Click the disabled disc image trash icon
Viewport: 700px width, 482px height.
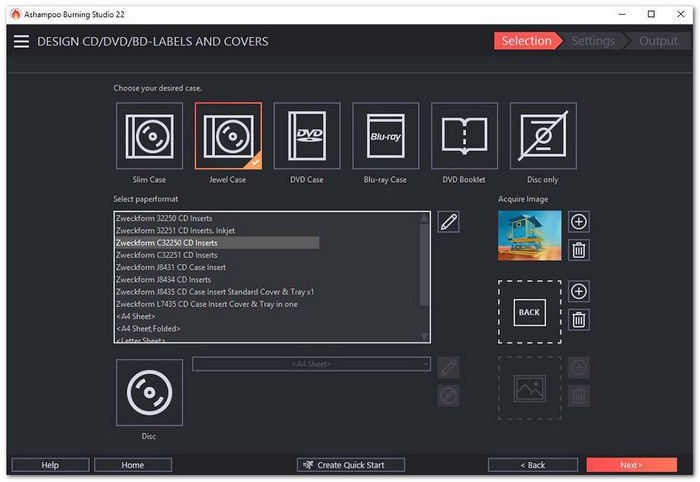(579, 396)
